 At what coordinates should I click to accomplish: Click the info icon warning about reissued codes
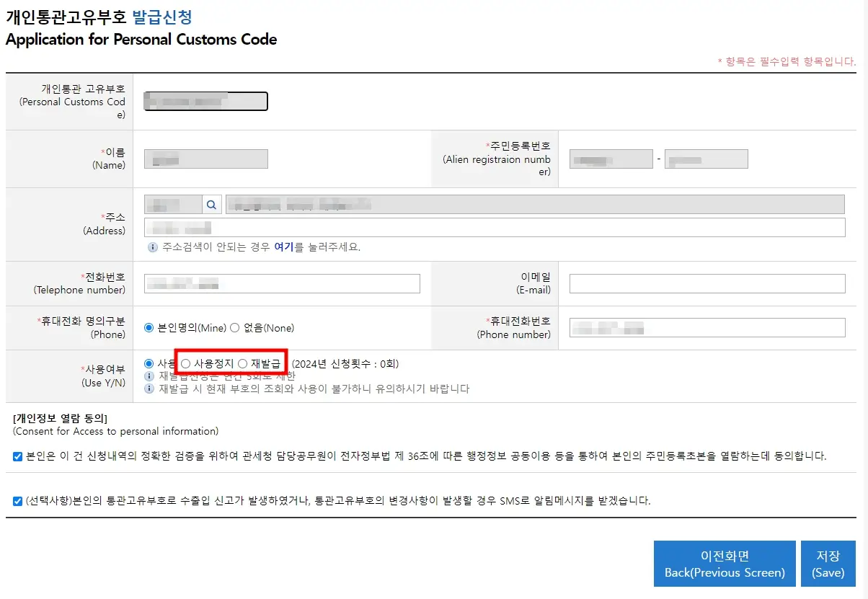[x=149, y=389]
